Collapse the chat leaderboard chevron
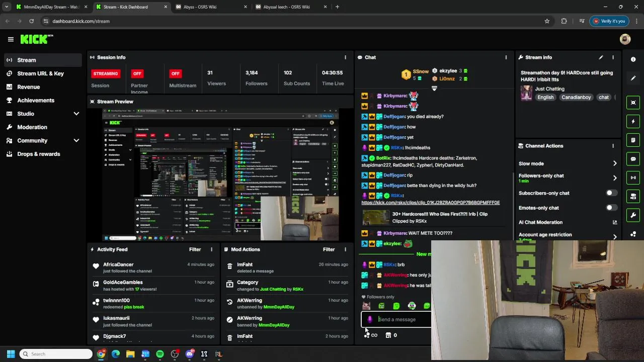This screenshot has height=362, width=644. point(434,88)
